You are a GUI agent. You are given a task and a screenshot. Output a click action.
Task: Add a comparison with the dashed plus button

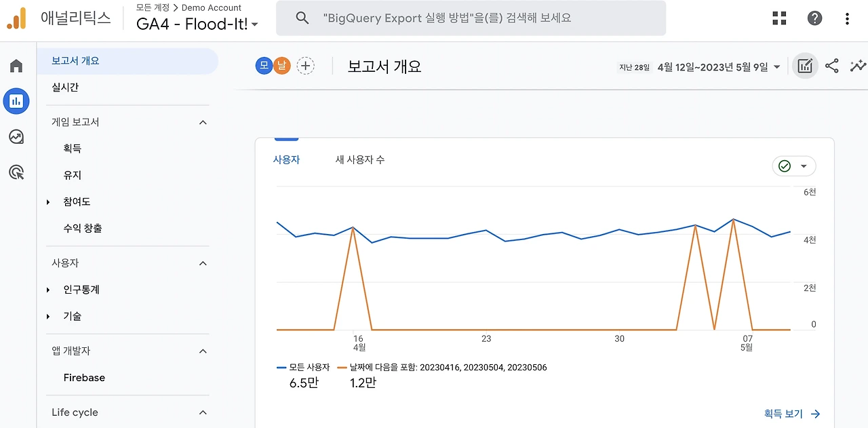(305, 66)
